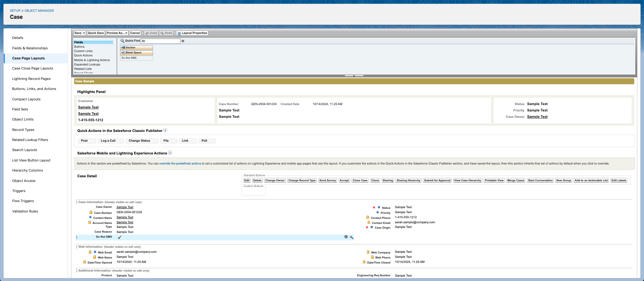Click the Case Owner Sample Text link in highlights

tap(537, 117)
